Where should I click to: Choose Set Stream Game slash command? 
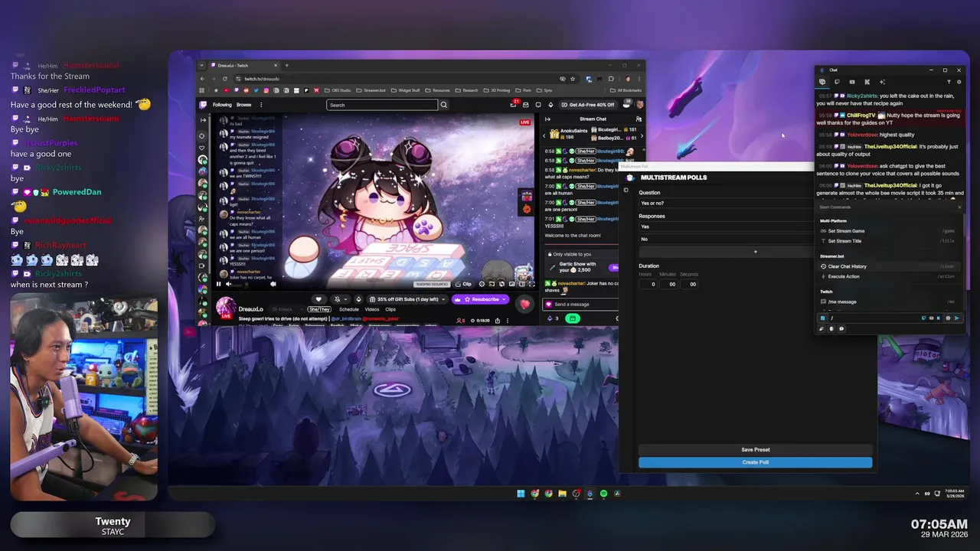(x=888, y=230)
